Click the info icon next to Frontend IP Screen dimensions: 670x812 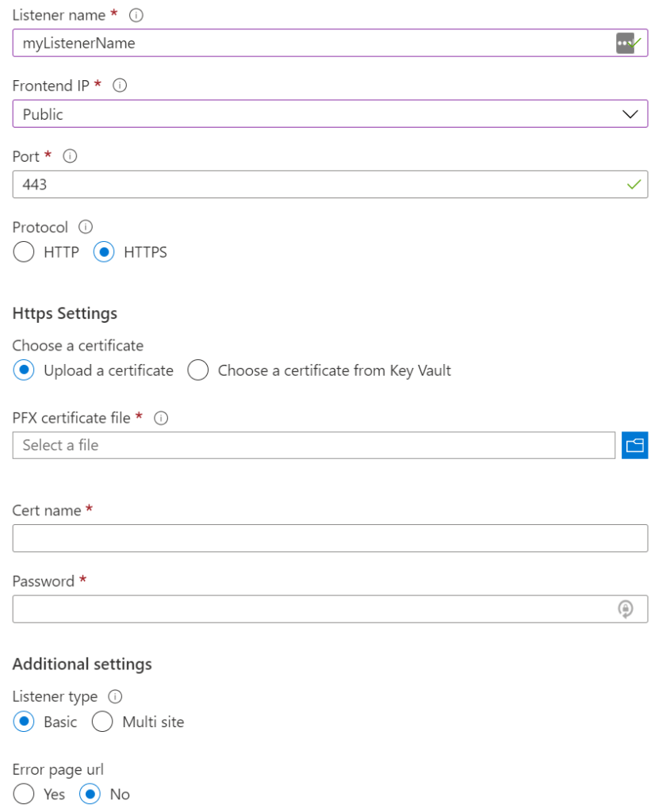(120, 86)
